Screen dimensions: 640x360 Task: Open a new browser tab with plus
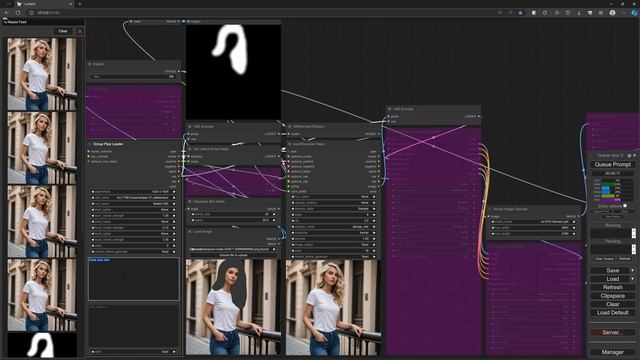point(80,4)
